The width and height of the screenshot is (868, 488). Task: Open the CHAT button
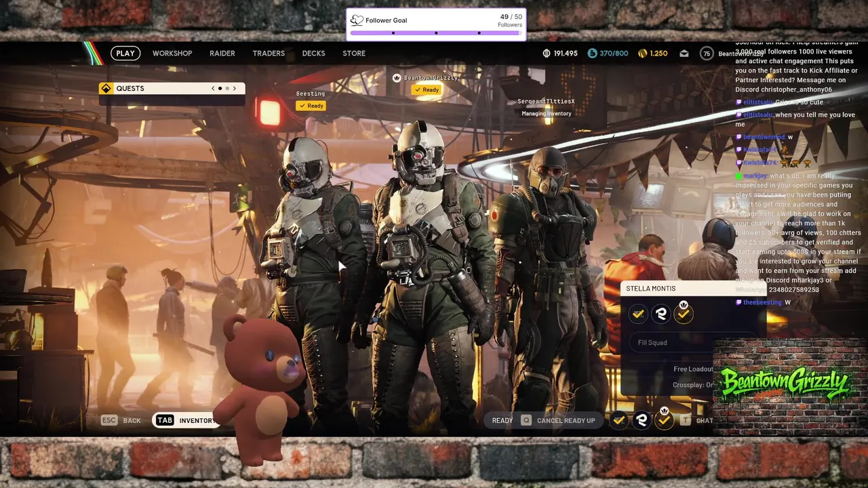[705, 420]
